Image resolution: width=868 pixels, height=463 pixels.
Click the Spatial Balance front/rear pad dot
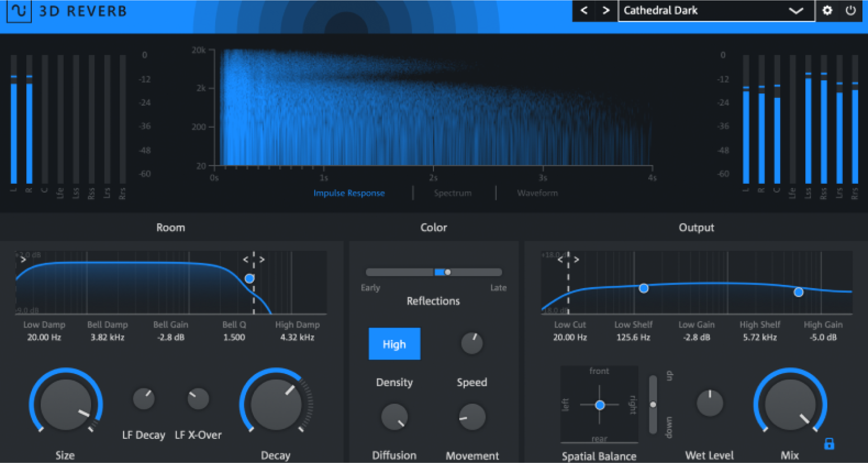coord(600,405)
